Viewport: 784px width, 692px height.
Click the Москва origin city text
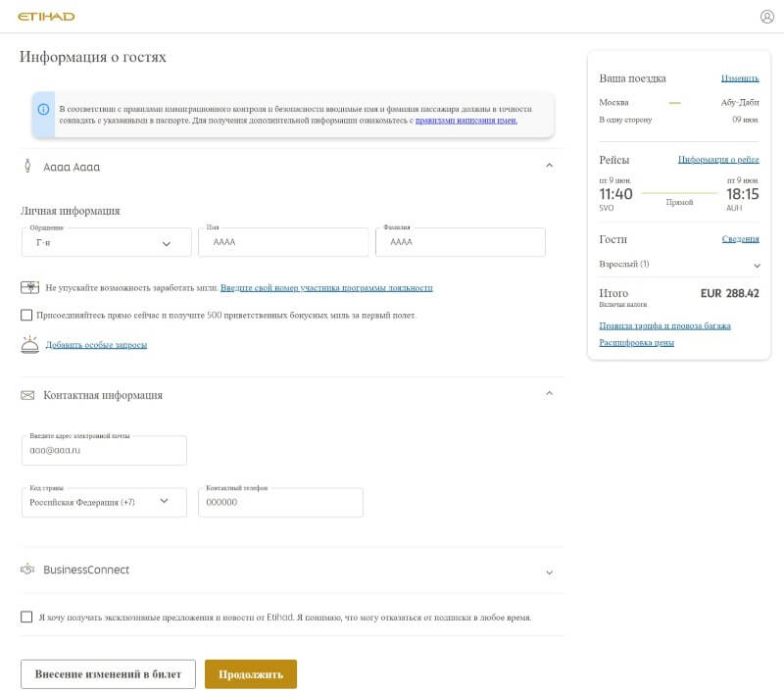[x=613, y=103]
